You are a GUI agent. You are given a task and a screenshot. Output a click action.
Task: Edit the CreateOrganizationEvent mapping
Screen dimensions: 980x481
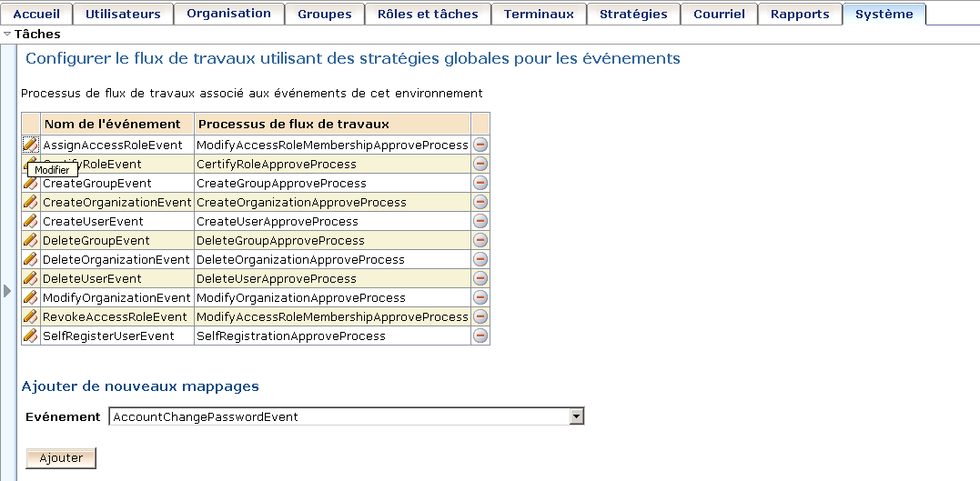pos(30,202)
